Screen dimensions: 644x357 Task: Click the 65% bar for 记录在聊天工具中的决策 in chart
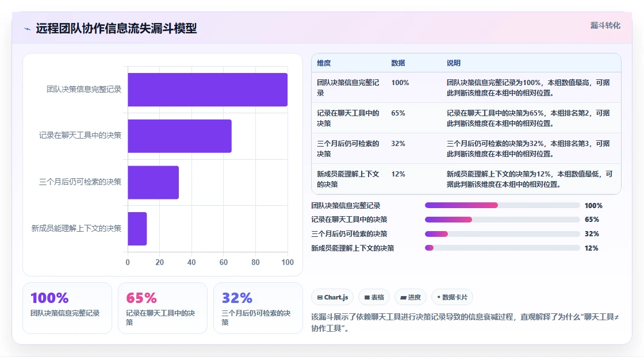179,136
